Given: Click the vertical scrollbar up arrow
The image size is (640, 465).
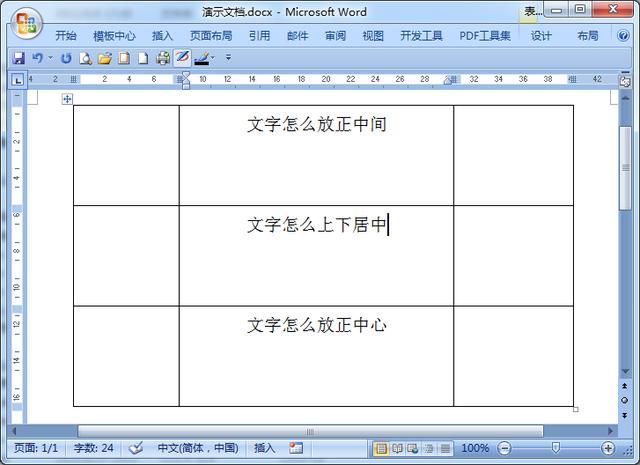Looking at the screenshot, I should [625, 98].
